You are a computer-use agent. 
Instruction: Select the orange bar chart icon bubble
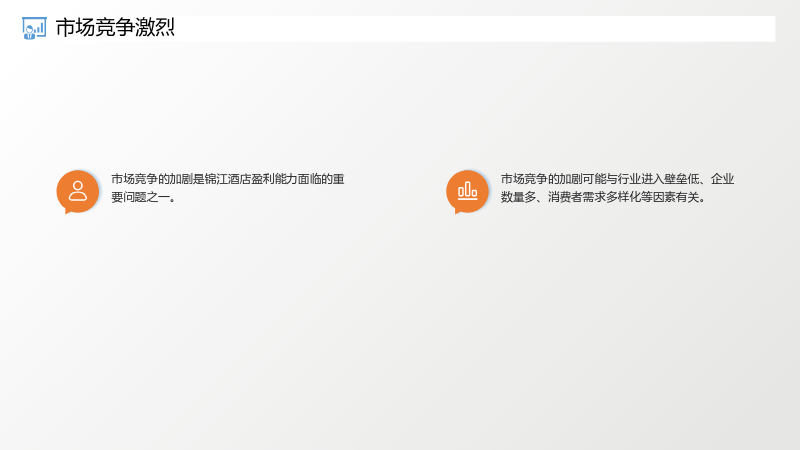click(x=467, y=192)
